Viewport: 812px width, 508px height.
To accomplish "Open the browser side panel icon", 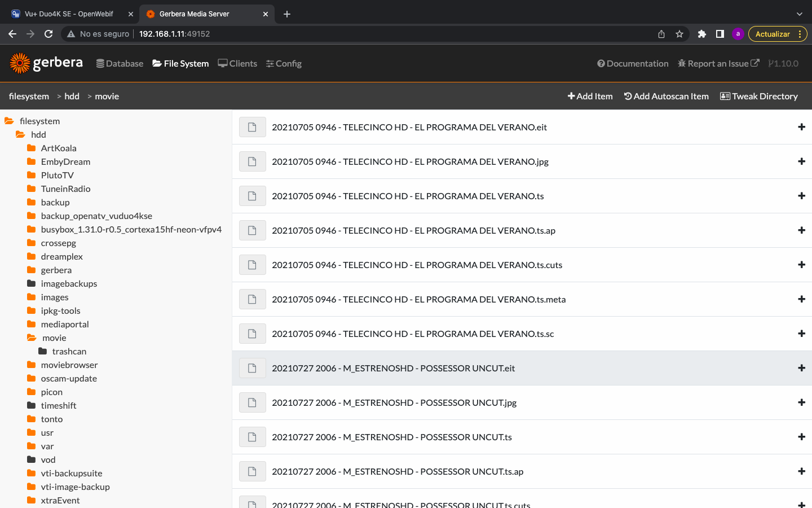I will click(720, 34).
